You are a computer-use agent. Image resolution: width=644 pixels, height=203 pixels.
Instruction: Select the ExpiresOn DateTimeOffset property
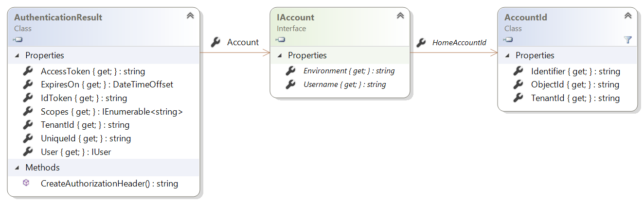pyautogui.click(x=107, y=85)
